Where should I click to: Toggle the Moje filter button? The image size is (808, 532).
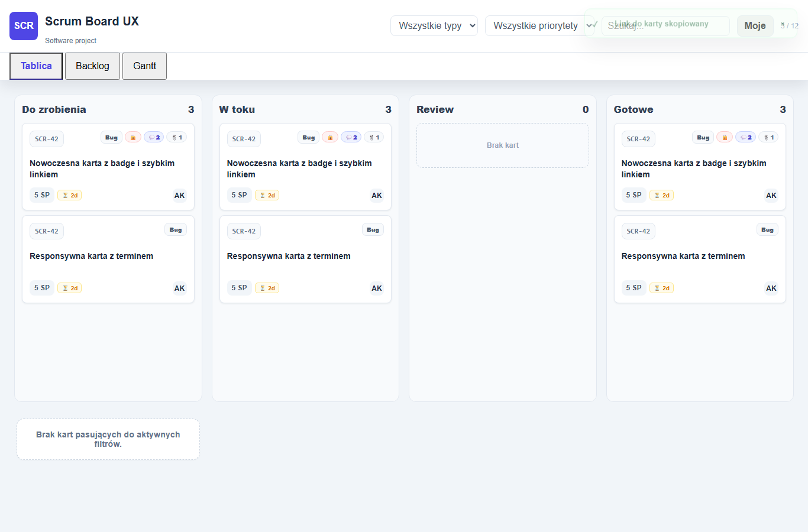[x=755, y=25]
